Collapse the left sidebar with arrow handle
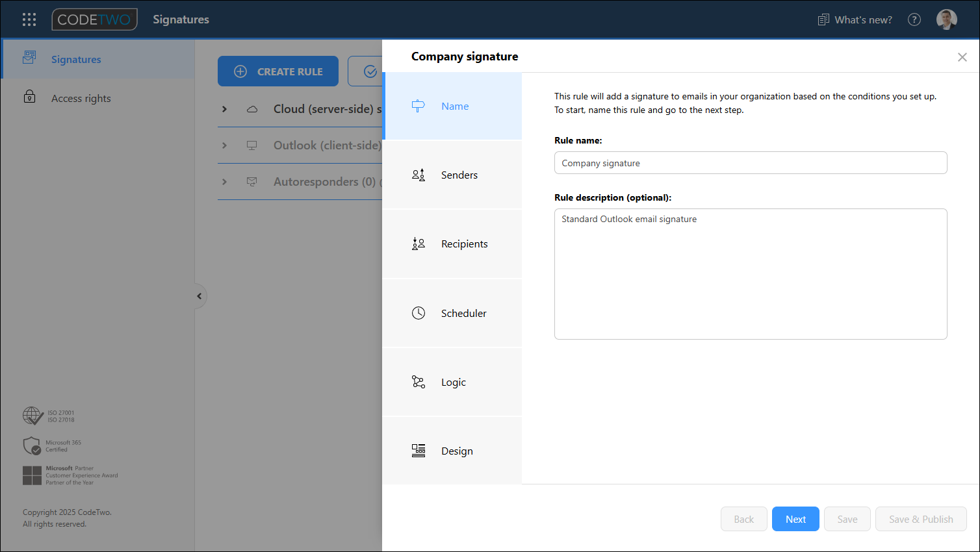The width and height of the screenshot is (980, 552). [x=200, y=296]
